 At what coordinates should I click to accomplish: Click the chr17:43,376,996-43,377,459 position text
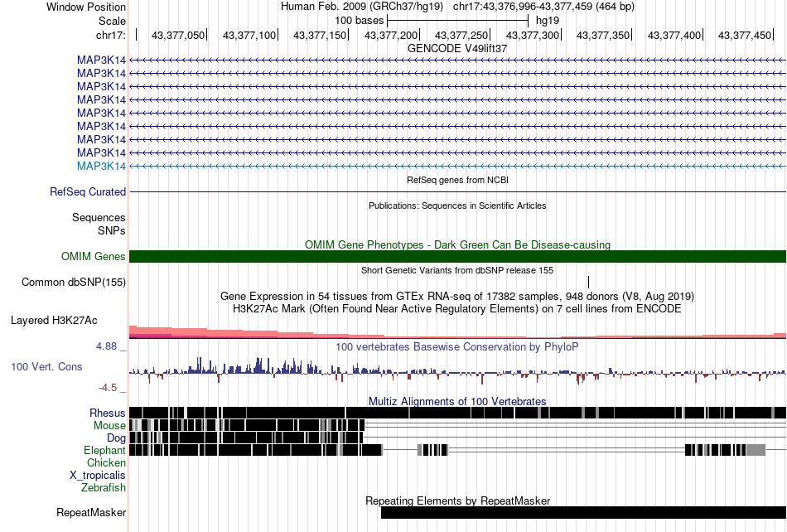click(543, 7)
